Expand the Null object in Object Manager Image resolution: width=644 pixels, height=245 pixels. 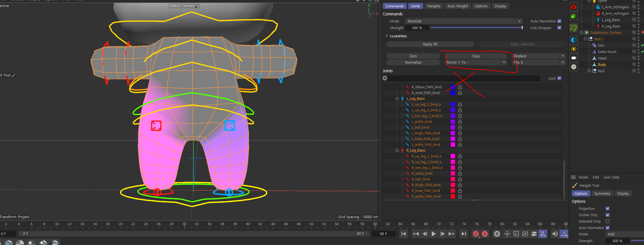pos(589,71)
